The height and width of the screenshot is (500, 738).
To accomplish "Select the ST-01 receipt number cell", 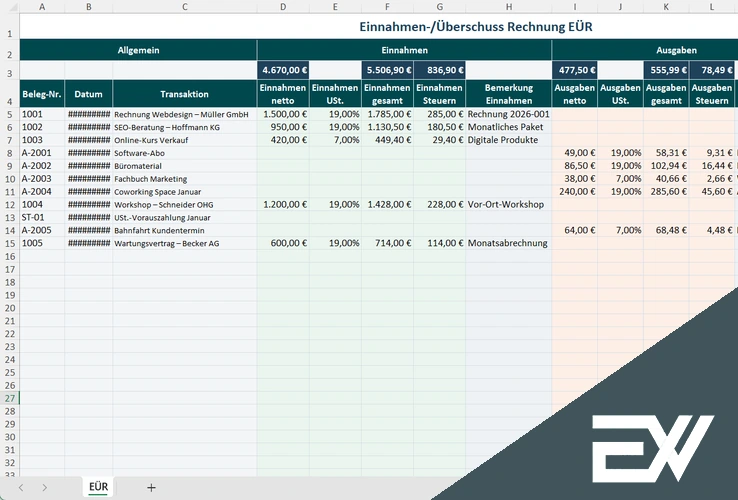I will [42, 217].
